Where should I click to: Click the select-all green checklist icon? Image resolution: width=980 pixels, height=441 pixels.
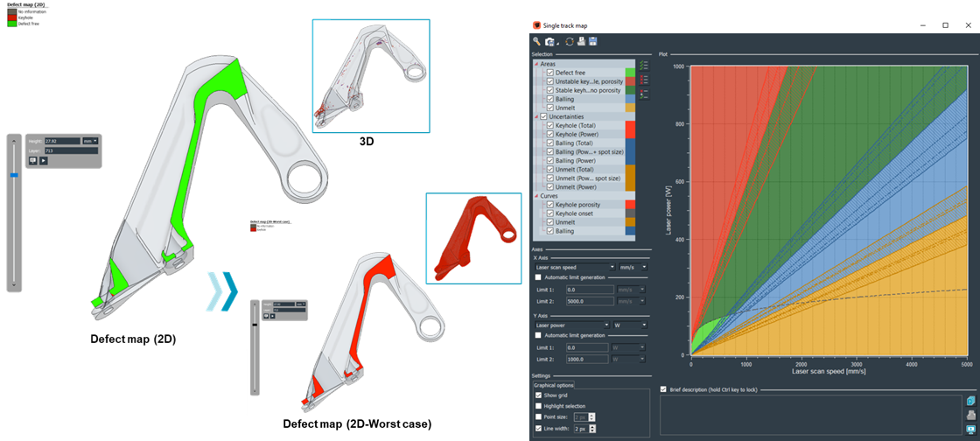pos(644,65)
